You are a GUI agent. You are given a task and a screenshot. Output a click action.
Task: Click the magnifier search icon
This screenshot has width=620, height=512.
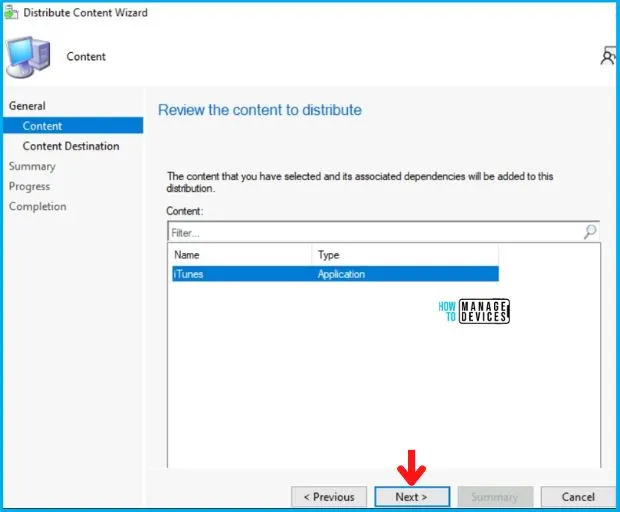[x=590, y=232]
